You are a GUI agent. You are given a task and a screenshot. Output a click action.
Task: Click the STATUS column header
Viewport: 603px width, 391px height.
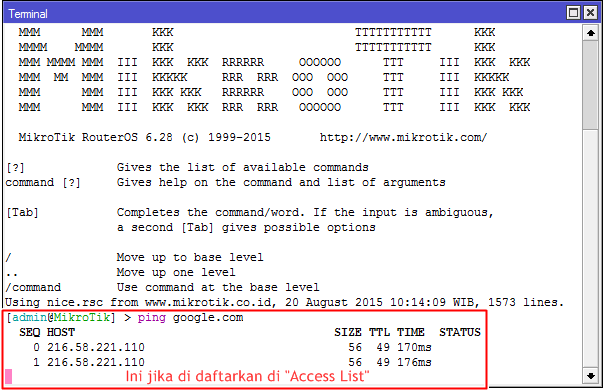[x=460, y=332]
